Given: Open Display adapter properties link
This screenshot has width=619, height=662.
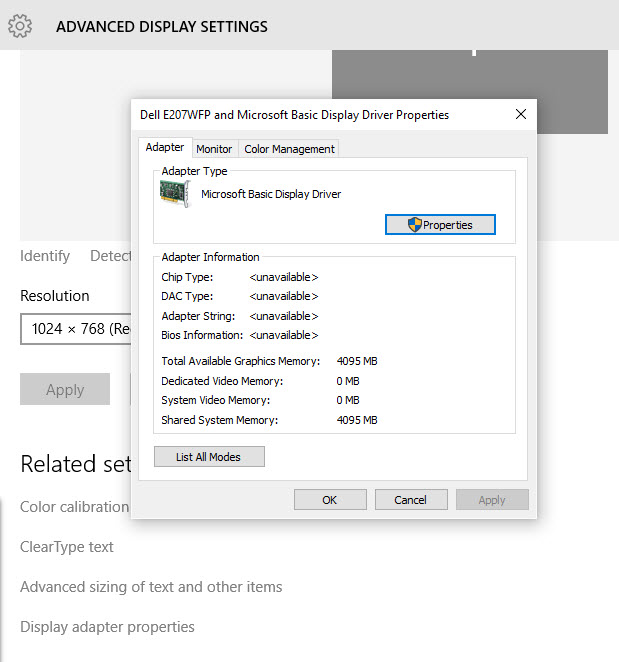Looking at the screenshot, I should tap(107, 627).
